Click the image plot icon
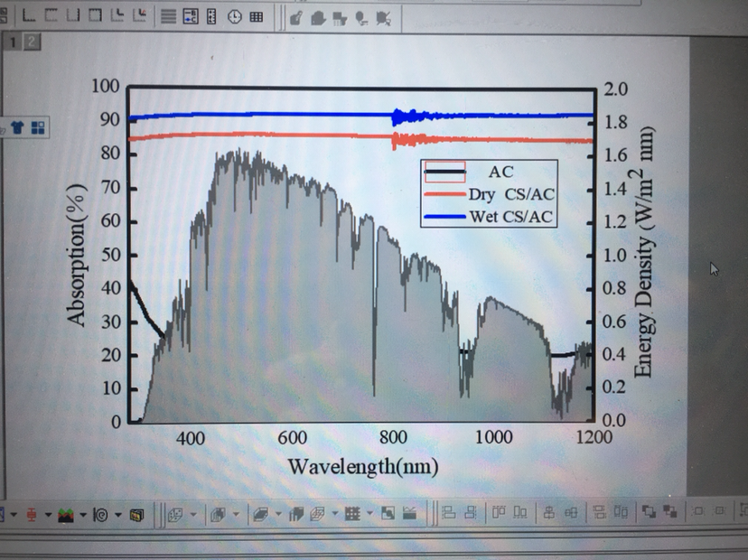Viewport: 748px width, 560px height. tap(388, 513)
